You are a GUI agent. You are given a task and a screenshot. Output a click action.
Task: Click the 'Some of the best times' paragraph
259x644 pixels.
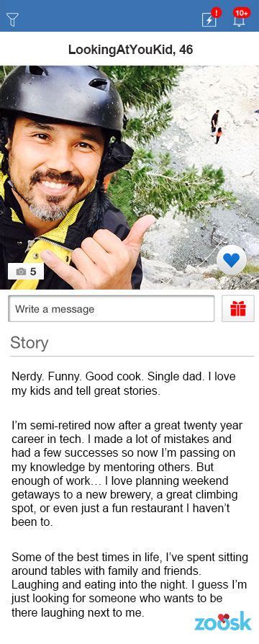point(129,585)
